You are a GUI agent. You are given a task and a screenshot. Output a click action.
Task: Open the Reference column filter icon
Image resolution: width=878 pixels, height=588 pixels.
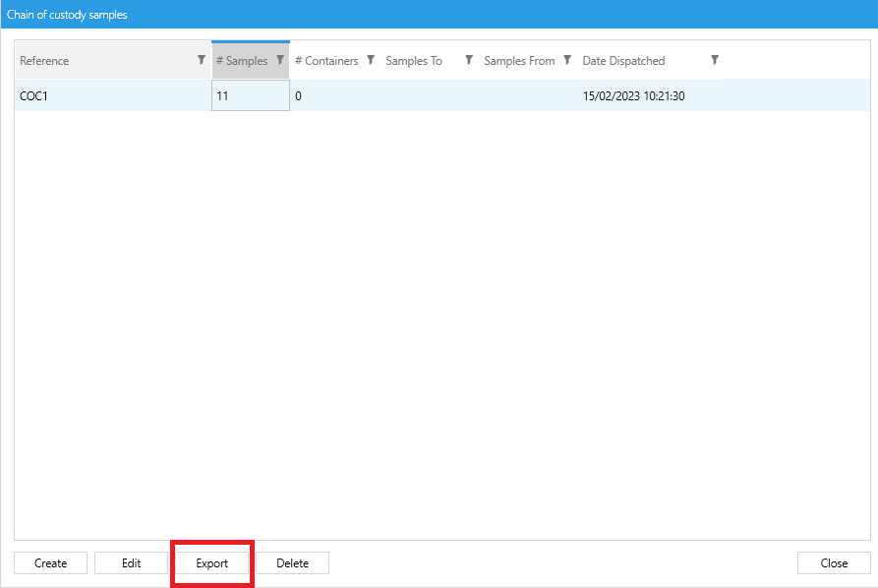click(201, 60)
